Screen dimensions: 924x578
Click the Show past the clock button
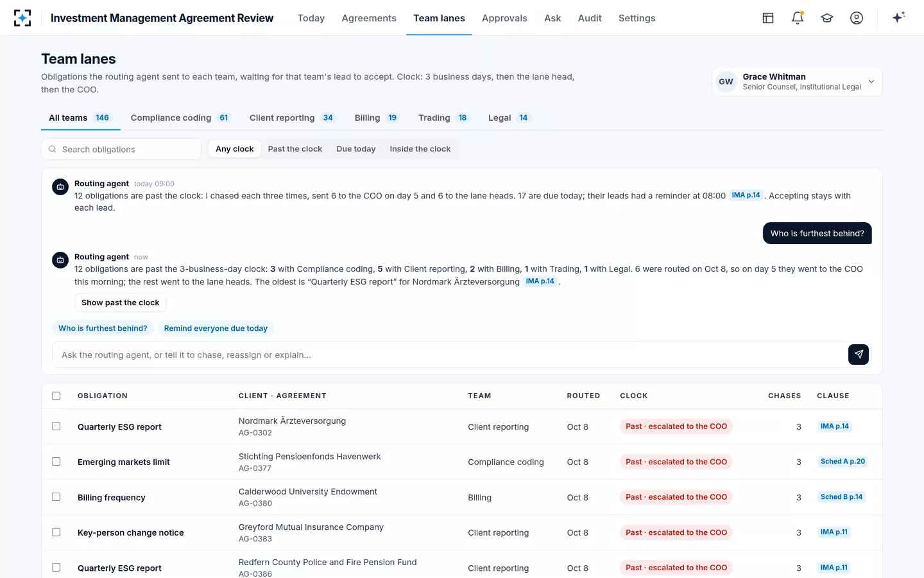[x=121, y=302]
